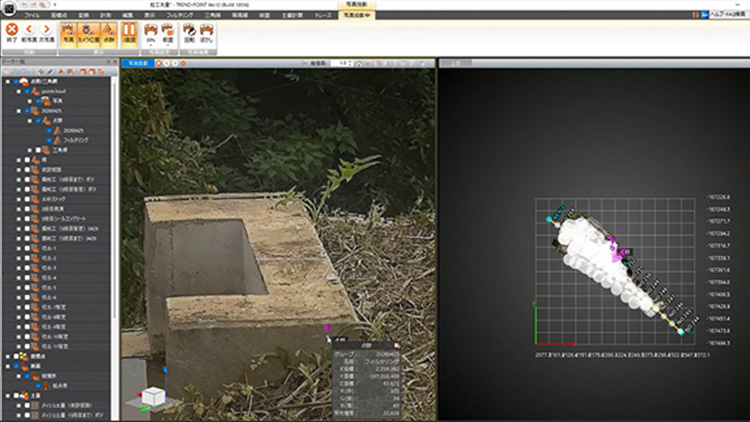The image size is (750, 422).
Task: Open the 30% transparency dropdown in the ribbon
Action: (151, 34)
